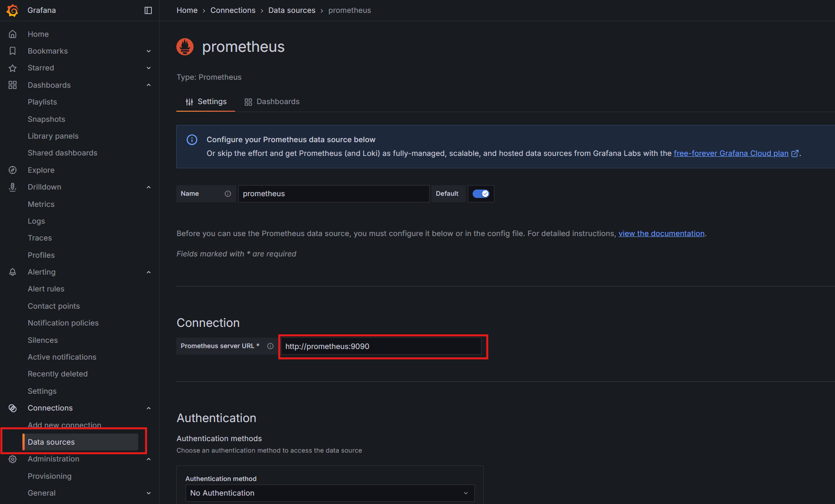Screen dimensions: 835x504
Task: Click the Explore compass icon
Action: click(12, 170)
